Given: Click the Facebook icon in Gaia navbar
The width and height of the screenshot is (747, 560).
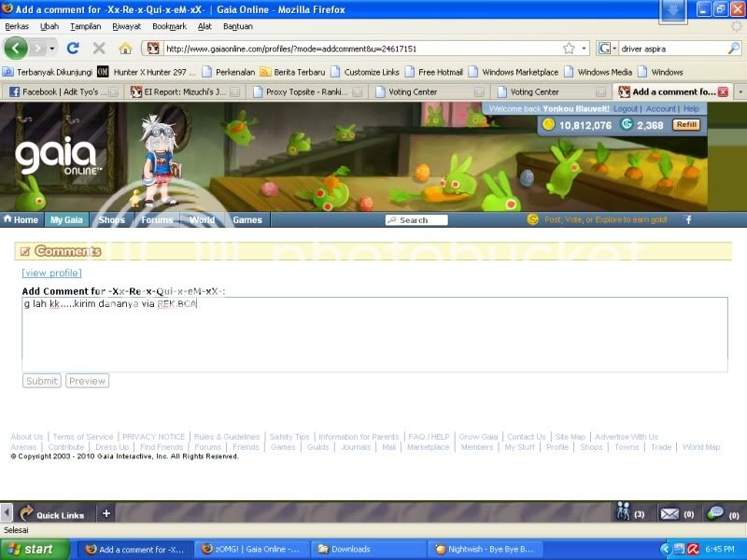Looking at the screenshot, I should tap(689, 219).
